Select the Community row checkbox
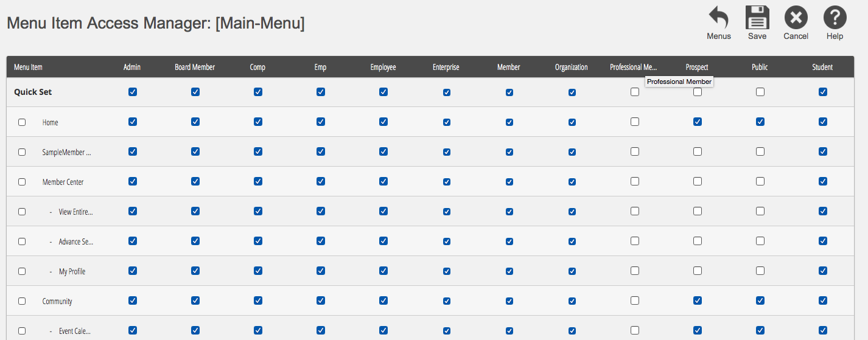868x340 pixels. click(22, 301)
